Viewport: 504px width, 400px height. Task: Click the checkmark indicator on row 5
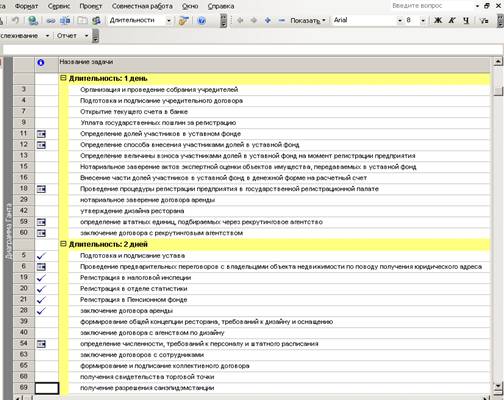click(x=41, y=256)
